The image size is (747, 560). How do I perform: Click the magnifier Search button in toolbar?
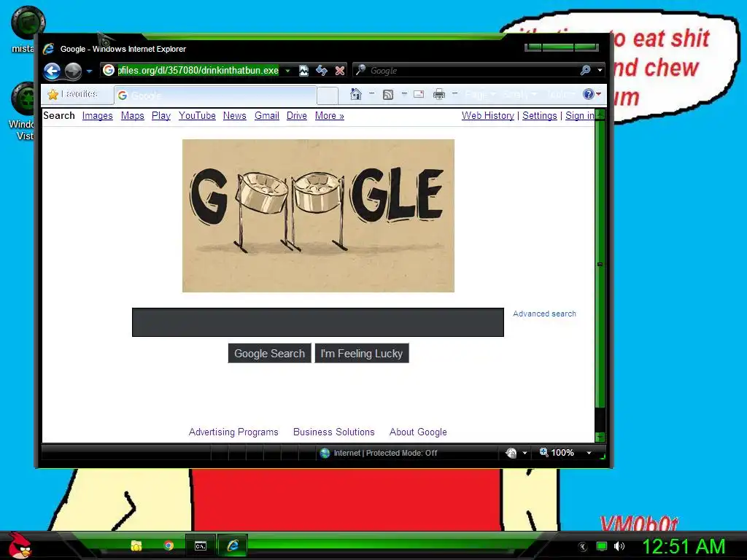click(x=586, y=71)
